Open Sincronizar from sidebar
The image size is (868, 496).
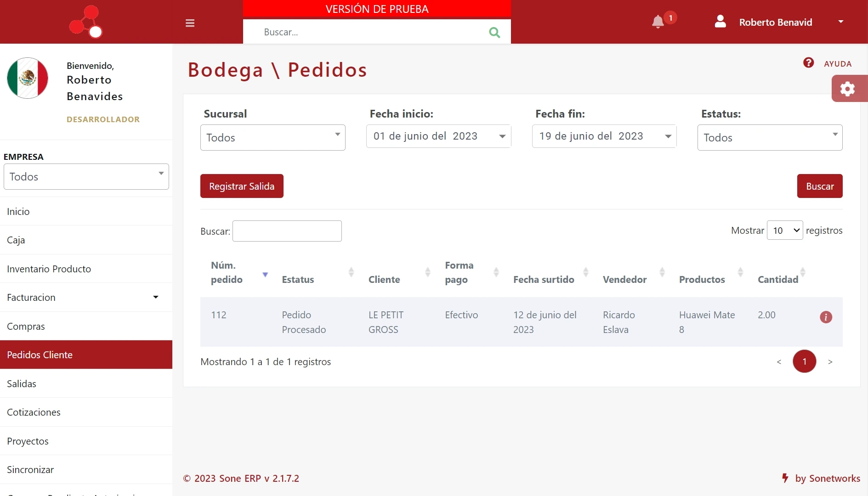pyautogui.click(x=86, y=469)
